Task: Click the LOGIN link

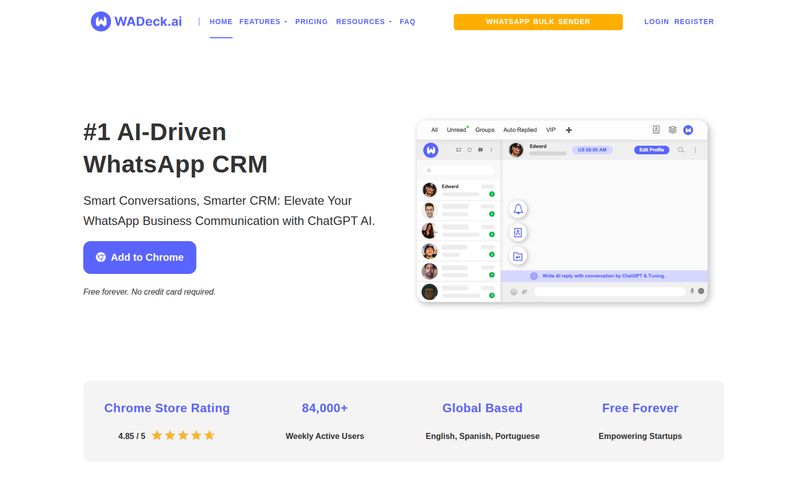Action: [x=656, y=21]
